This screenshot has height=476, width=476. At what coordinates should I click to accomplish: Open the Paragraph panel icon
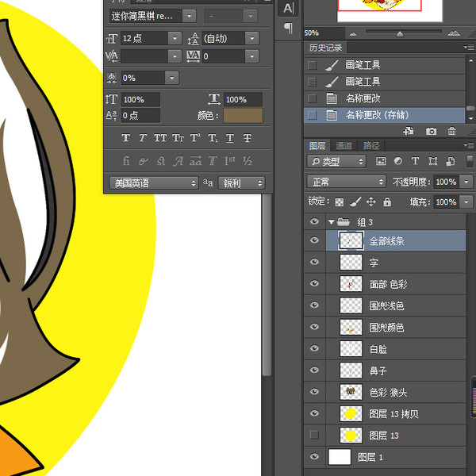click(288, 28)
